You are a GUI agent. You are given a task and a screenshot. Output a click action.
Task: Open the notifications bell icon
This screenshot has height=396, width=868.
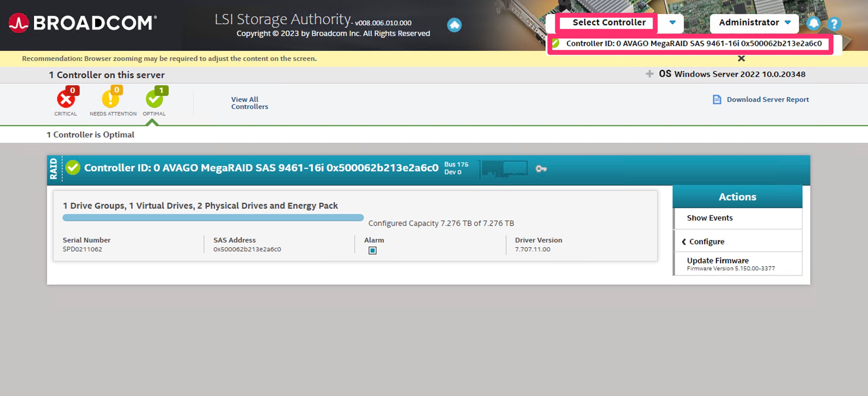pos(813,23)
